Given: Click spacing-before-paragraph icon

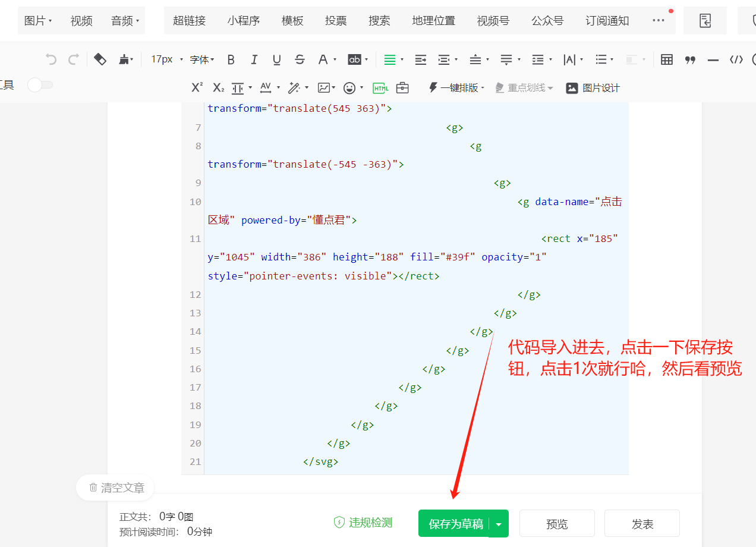Looking at the screenshot, I should pyautogui.click(x=475, y=59).
